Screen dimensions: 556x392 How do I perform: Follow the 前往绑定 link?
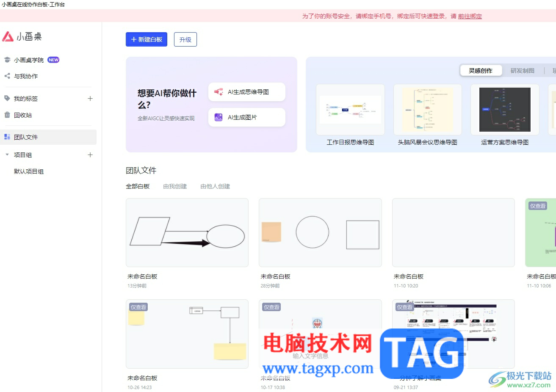[x=470, y=16]
